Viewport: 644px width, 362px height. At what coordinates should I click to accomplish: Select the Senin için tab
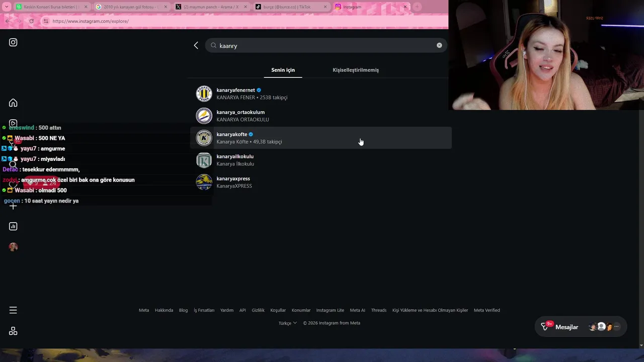[283, 70]
